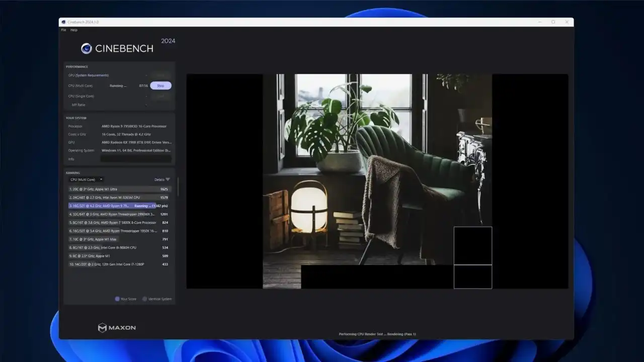Click the Cinebench sphere logo icon
The width and height of the screenshot is (644, 362).
tap(87, 48)
